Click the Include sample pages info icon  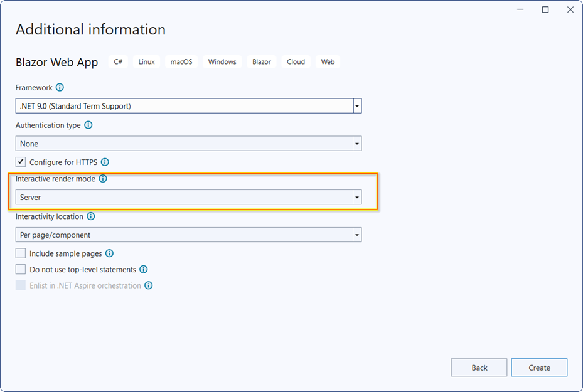pos(109,253)
